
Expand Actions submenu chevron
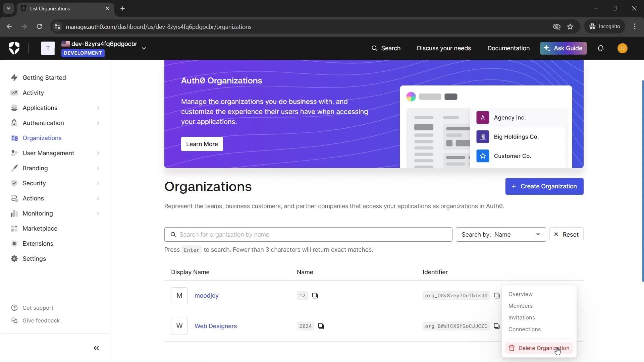tap(98, 198)
